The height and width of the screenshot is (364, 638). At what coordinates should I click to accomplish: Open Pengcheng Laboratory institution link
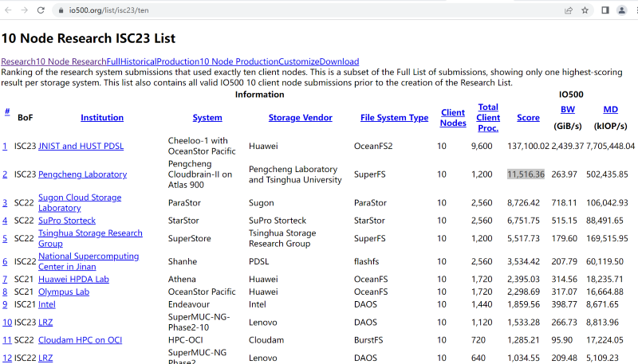point(82,174)
